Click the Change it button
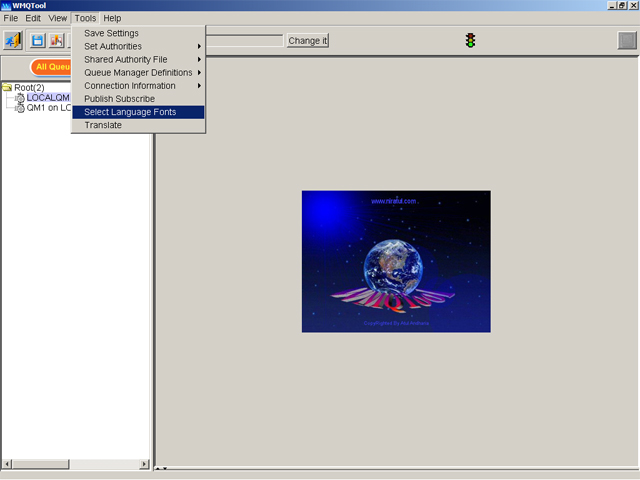The width and height of the screenshot is (640, 480). (308, 40)
